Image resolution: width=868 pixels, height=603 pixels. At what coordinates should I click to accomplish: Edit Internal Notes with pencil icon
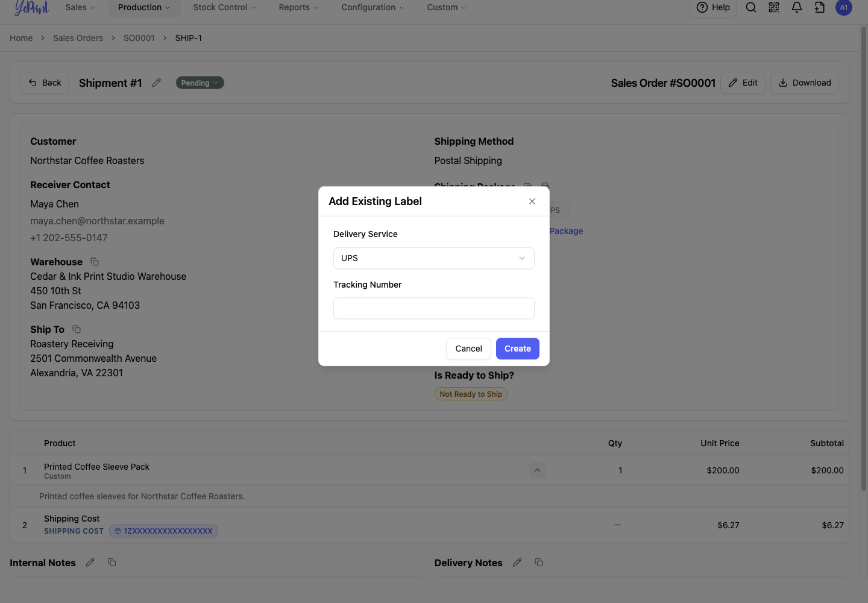[90, 563]
